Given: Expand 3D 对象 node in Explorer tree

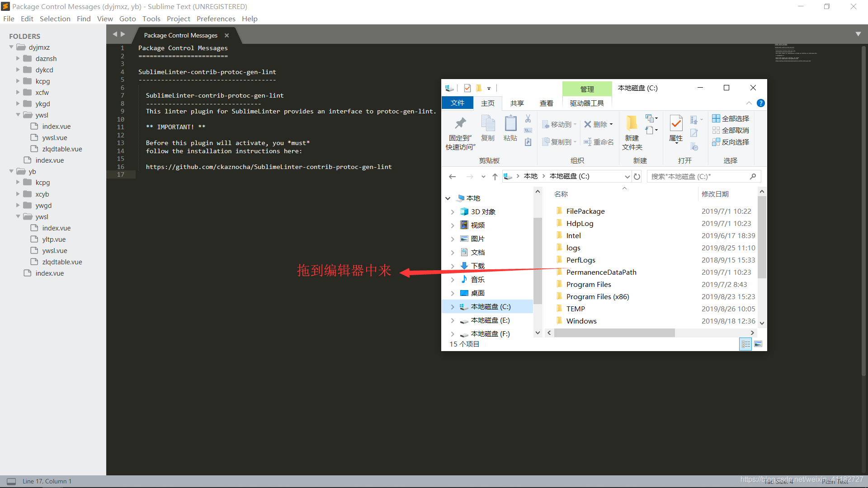Looking at the screenshot, I should pyautogui.click(x=453, y=212).
